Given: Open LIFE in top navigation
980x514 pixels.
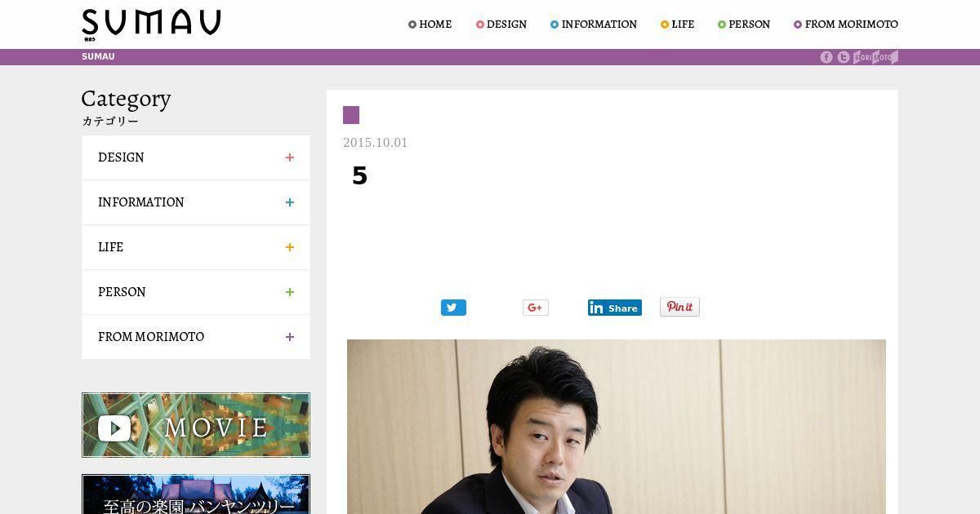Looking at the screenshot, I should coord(678,24).
